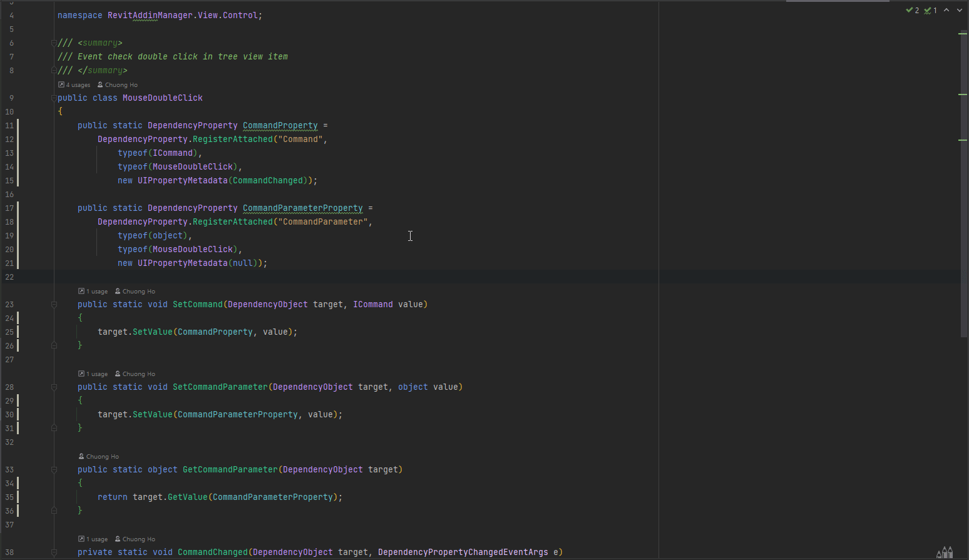Fold the CommandChanged method at line 38
This screenshot has width=969, height=560.
pos(54,552)
